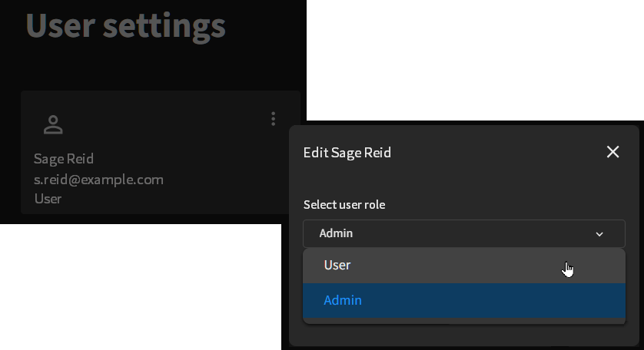Click the dimmed backdrop below the User settings heading
The width and height of the screenshot is (644, 350).
click(153, 68)
